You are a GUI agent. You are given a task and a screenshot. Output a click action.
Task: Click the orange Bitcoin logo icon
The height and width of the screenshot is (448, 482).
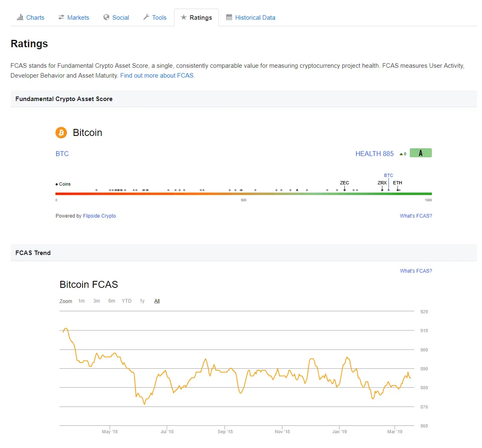point(61,133)
